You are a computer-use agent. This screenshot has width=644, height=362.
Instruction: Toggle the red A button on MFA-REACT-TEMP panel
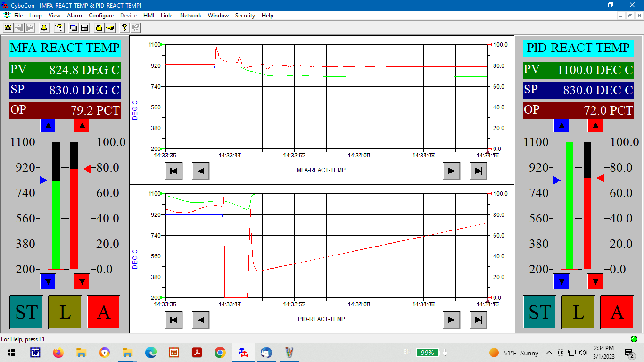[x=104, y=312]
